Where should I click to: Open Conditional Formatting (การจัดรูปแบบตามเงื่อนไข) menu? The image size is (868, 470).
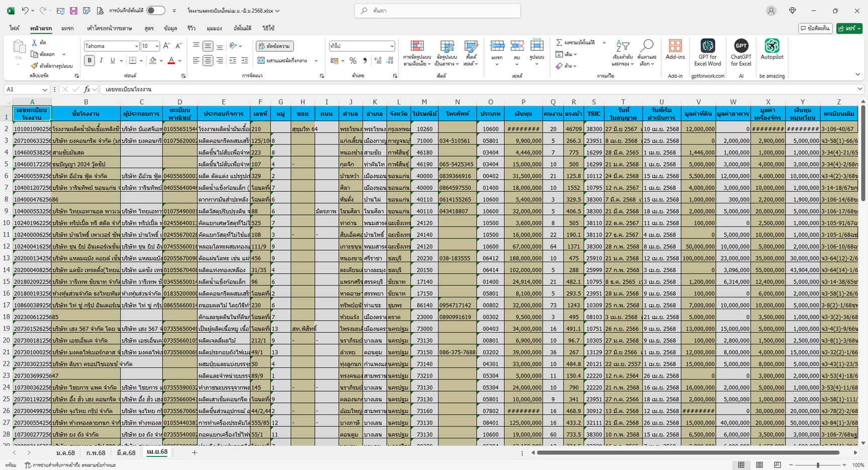point(417,53)
